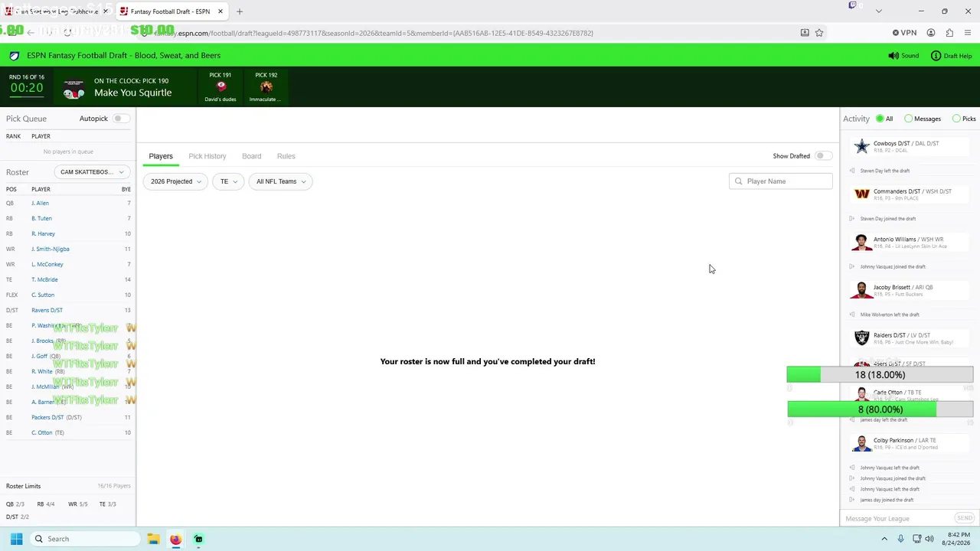
Task: Click the search magnifier in Player Name field
Action: [738, 181]
